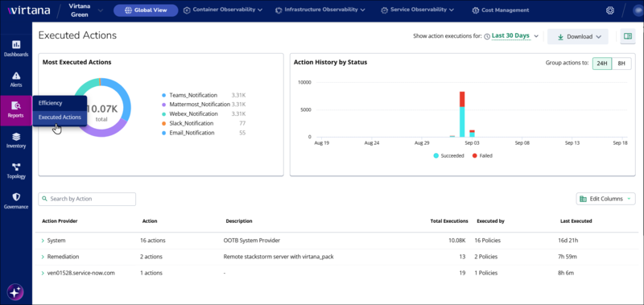Open the user profile avatar

coord(638,10)
